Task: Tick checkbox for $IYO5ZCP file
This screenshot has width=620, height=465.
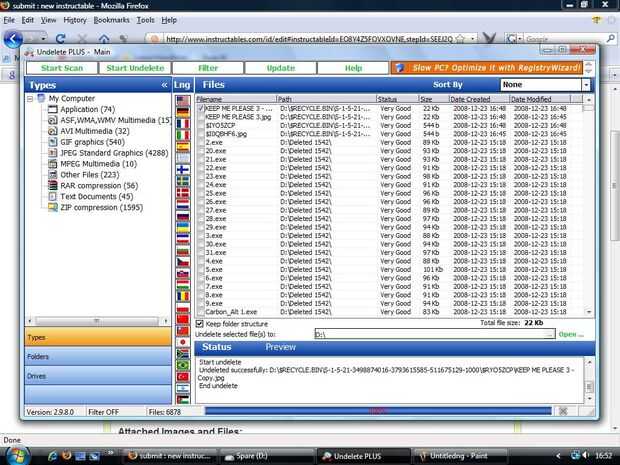Action: point(201,125)
